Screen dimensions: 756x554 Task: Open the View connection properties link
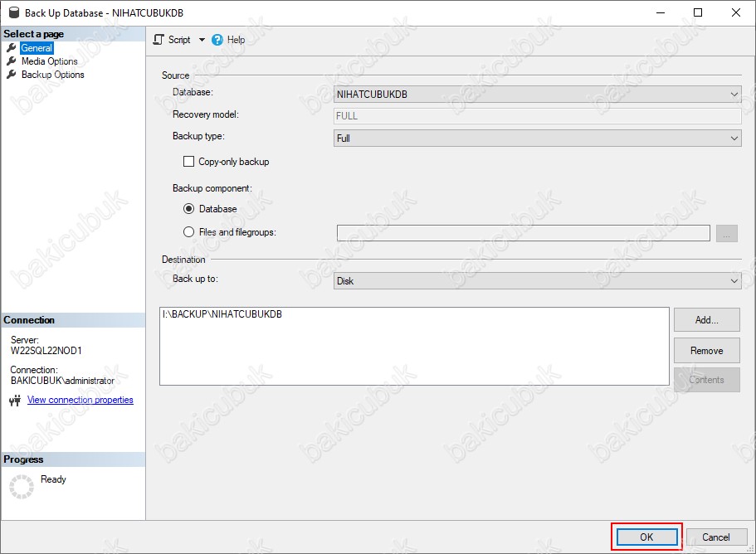pyautogui.click(x=80, y=400)
